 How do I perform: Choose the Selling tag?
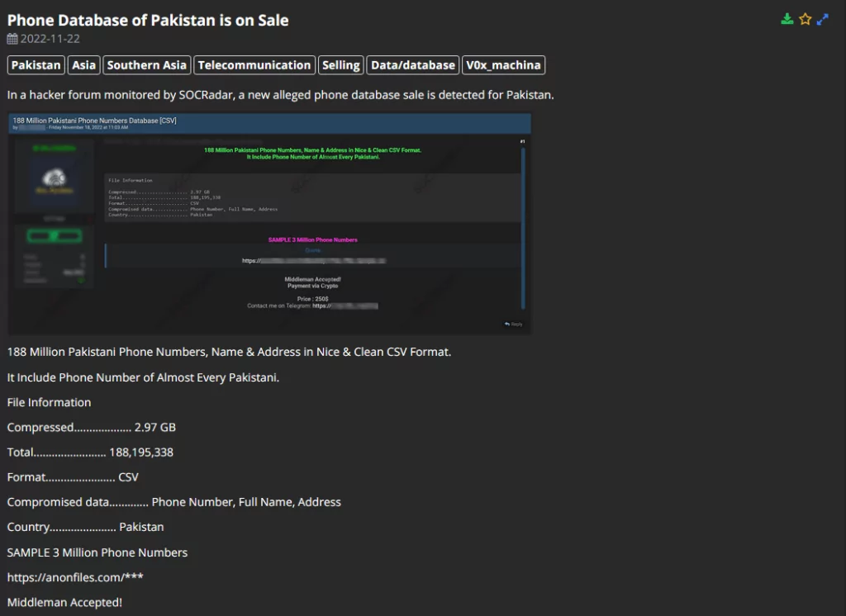pyautogui.click(x=341, y=65)
